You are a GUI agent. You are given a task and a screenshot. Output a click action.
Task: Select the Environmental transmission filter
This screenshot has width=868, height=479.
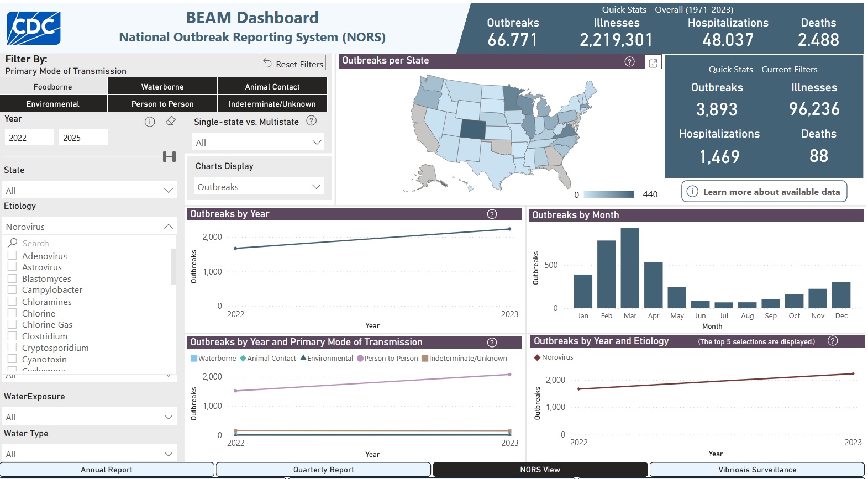tap(53, 104)
